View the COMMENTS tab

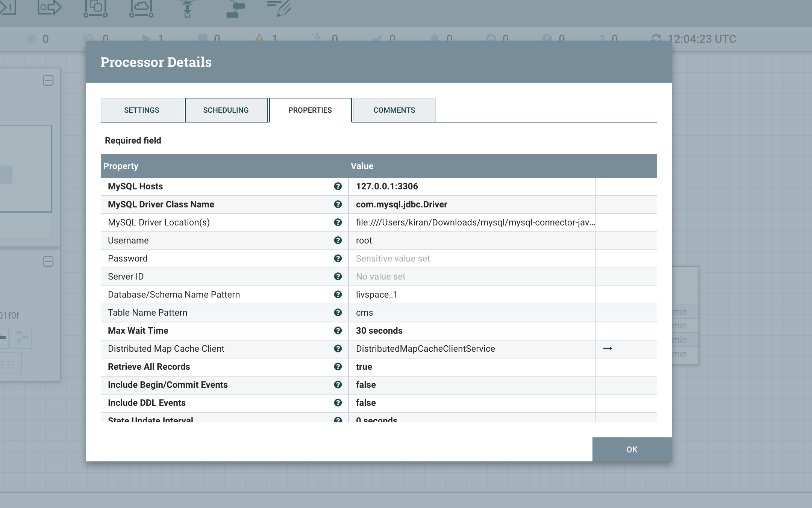point(394,110)
